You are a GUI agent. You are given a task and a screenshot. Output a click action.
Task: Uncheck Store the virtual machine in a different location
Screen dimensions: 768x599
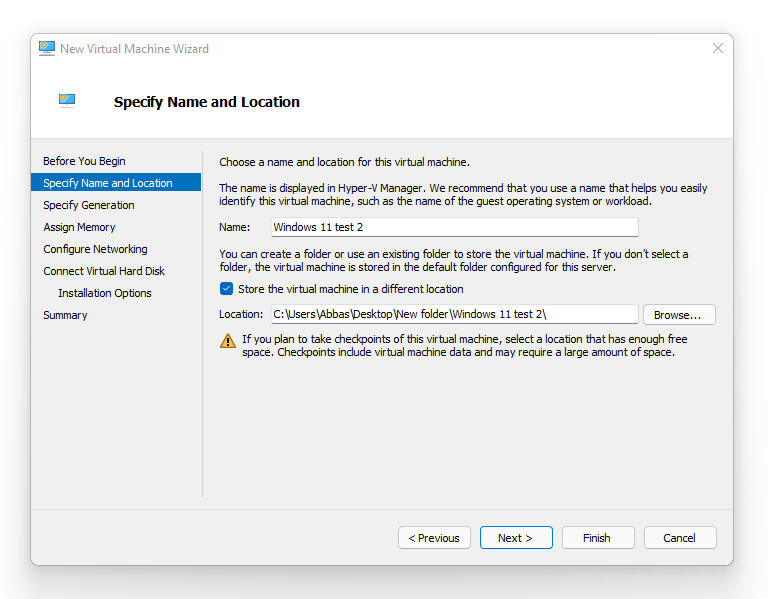226,288
